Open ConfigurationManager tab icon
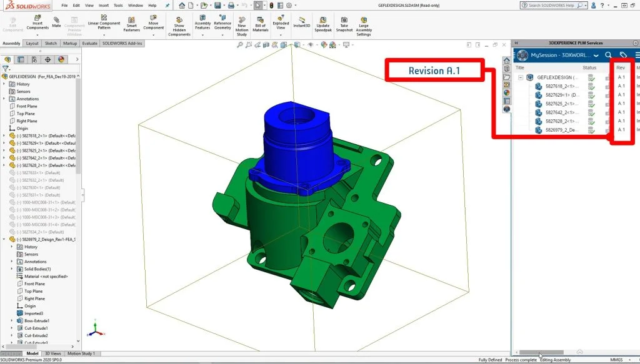Viewport: 640px width, 364px height. coord(34,59)
